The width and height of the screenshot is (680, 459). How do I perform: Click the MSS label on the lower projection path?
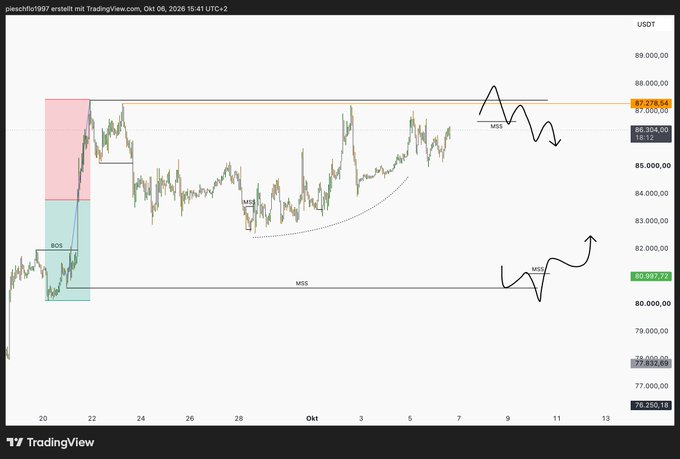[x=538, y=269]
